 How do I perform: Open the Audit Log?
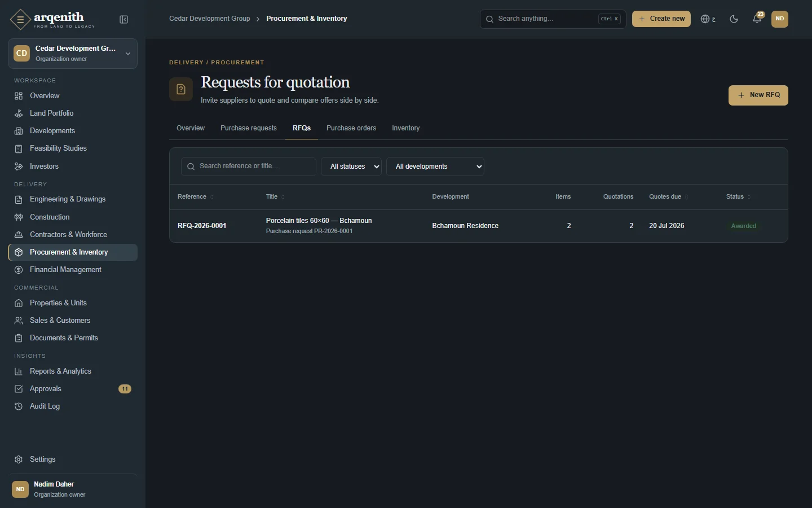coord(73,406)
